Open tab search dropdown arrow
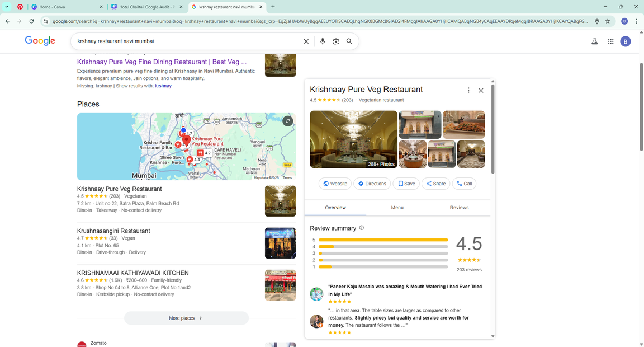Screen dimensions: 644x347 [x=7, y=7]
